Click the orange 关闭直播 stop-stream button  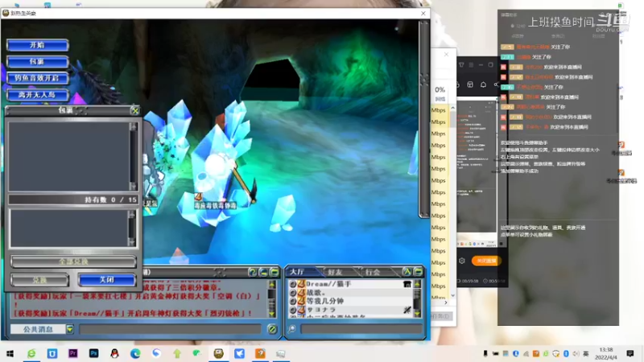coord(486,261)
